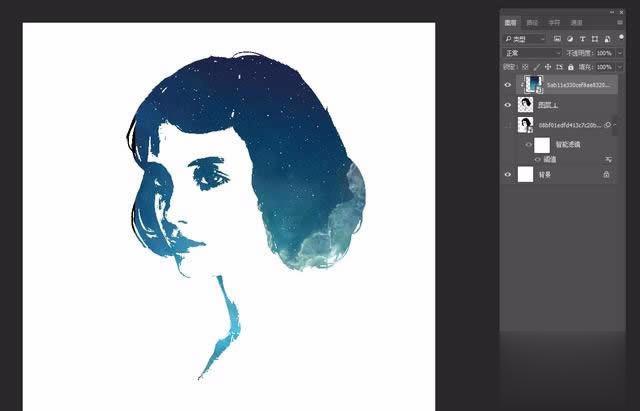The height and width of the screenshot is (411, 640).
Task: Switch to the third panel tab 字符
Action: pyautogui.click(x=554, y=23)
